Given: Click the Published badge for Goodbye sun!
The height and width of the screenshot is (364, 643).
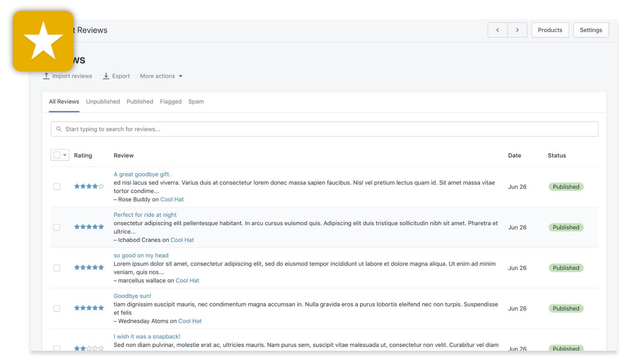Looking at the screenshot, I should pos(566,308).
